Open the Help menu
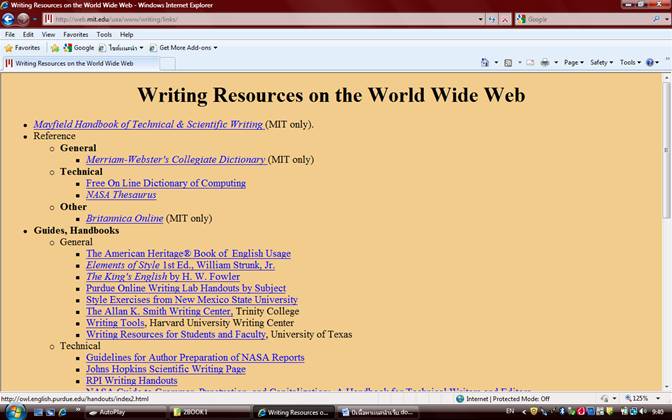 coord(126,34)
